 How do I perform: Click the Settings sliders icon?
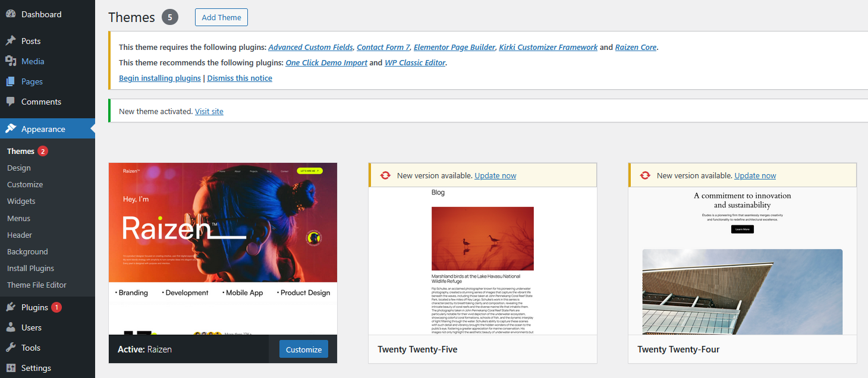point(11,368)
